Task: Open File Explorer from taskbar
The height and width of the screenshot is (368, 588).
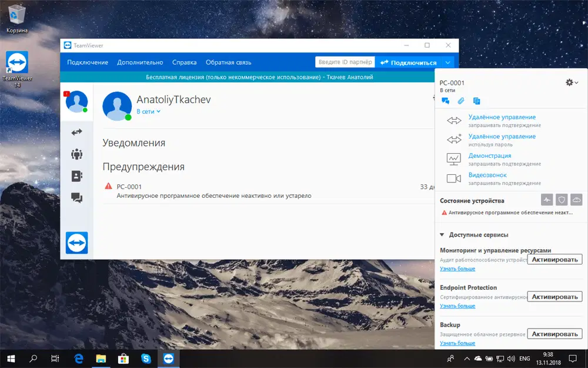Action: coord(101,359)
